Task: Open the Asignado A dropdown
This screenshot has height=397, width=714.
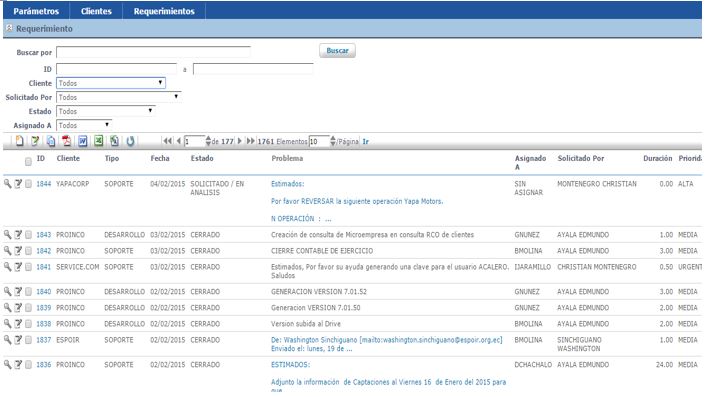Action: tap(84, 125)
